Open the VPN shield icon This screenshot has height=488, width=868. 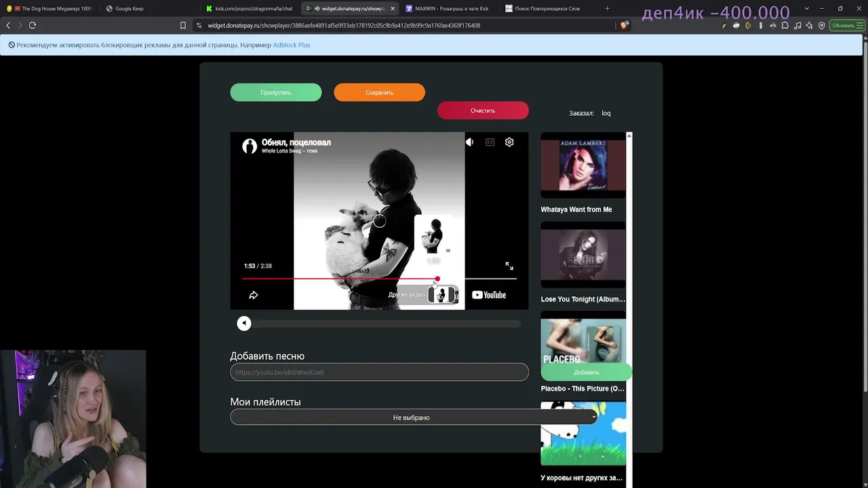pyautogui.click(x=822, y=26)
